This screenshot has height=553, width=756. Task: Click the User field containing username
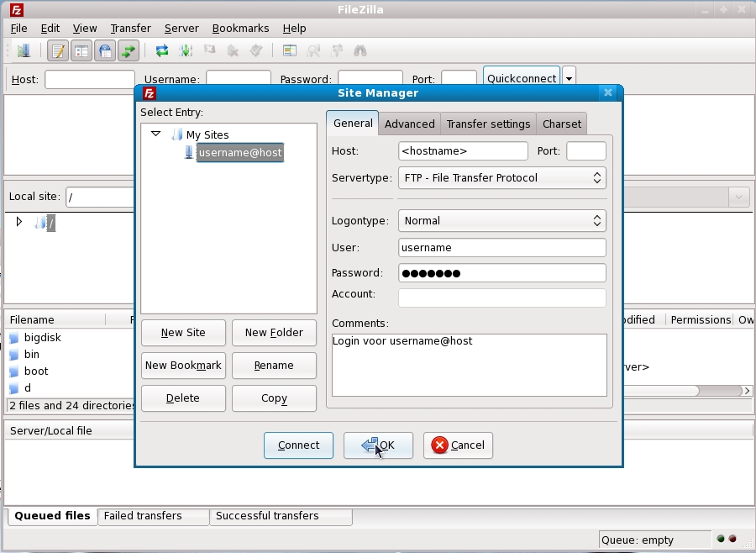click(x=502, y=248)
